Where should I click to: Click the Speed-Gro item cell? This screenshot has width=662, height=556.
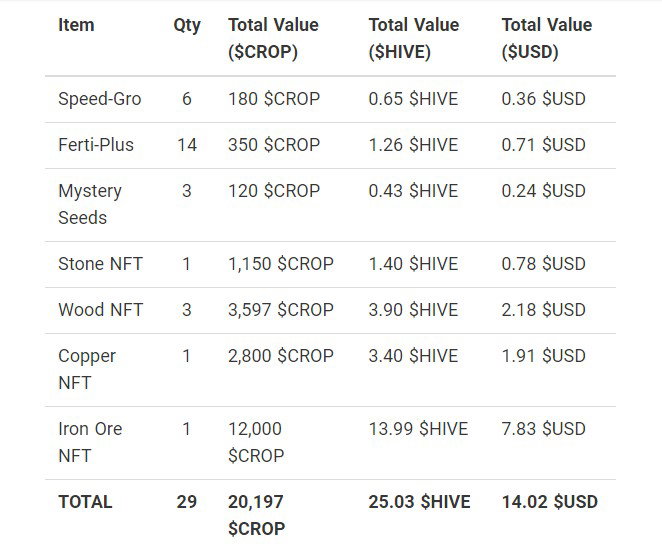click(x=100, y=99)
